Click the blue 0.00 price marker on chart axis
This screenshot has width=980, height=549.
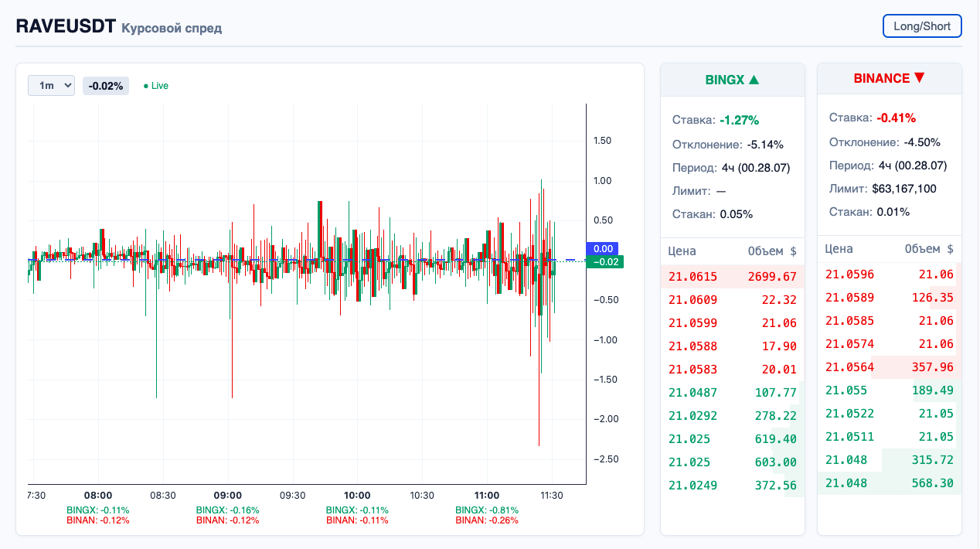tap(604, 249)
